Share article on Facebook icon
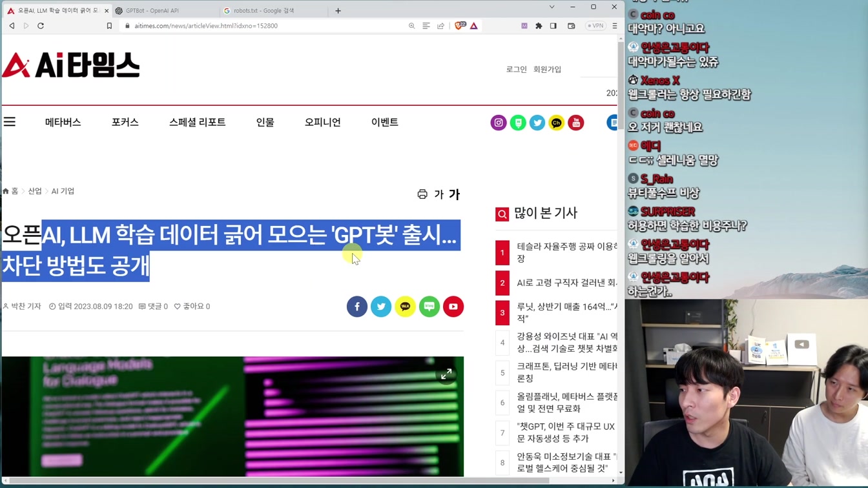This screenshot has width=868, height=488. click(x=357, y=307)
